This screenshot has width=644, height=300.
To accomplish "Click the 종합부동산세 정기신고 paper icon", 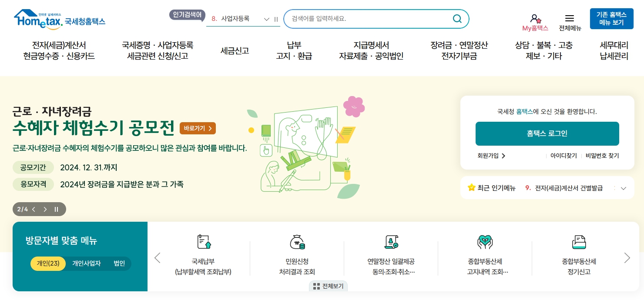I will pos(579,242).
